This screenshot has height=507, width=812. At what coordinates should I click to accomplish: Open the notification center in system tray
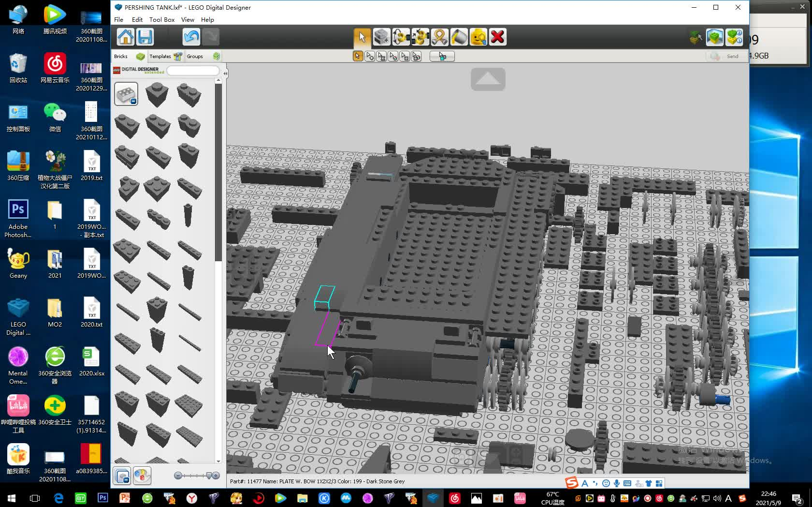[x=797, y=498]
